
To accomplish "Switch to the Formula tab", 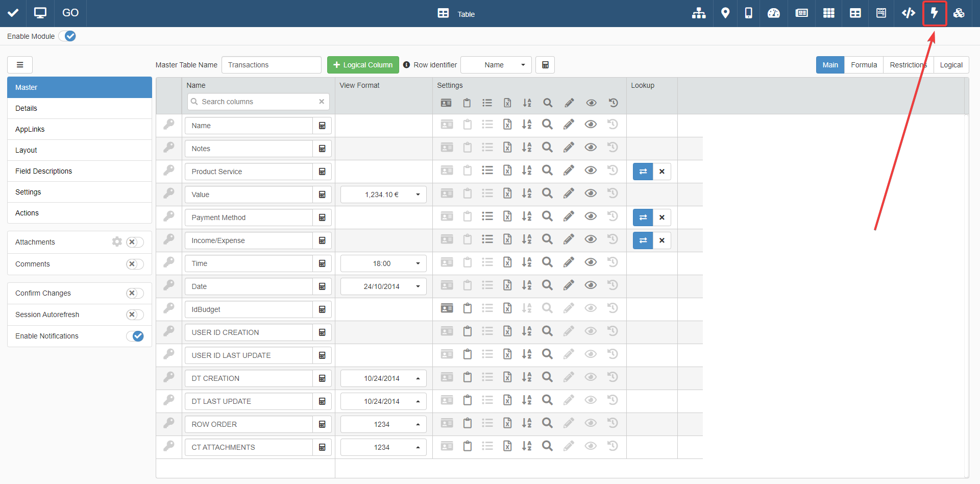I will click(864, 65).
